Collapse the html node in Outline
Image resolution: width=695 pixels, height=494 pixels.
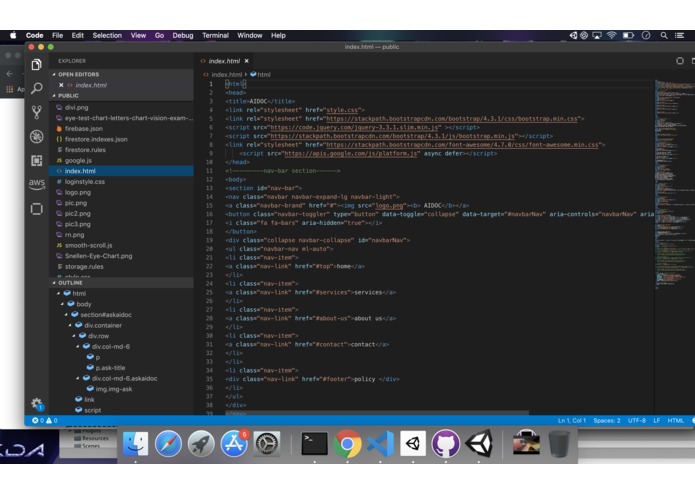tap(59, 293)
